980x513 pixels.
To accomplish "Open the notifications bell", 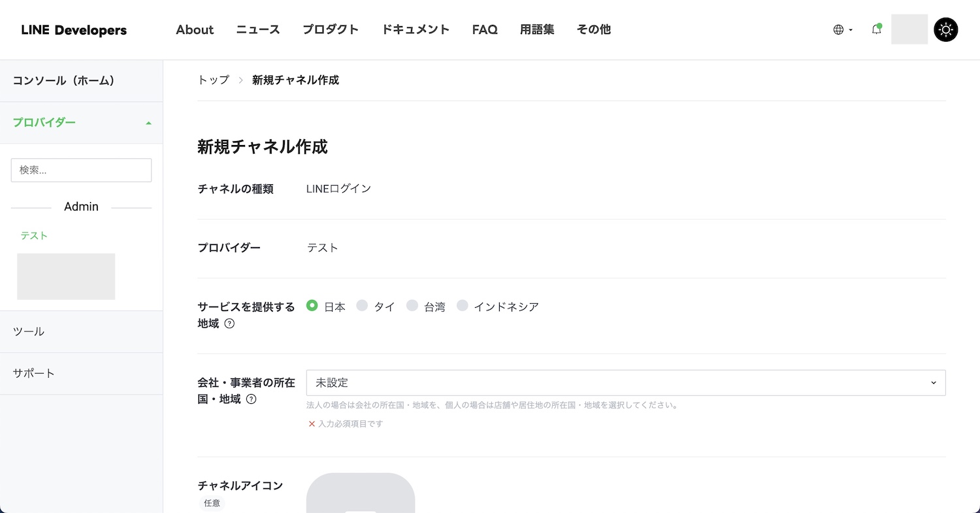I will (x=877, y=29).
